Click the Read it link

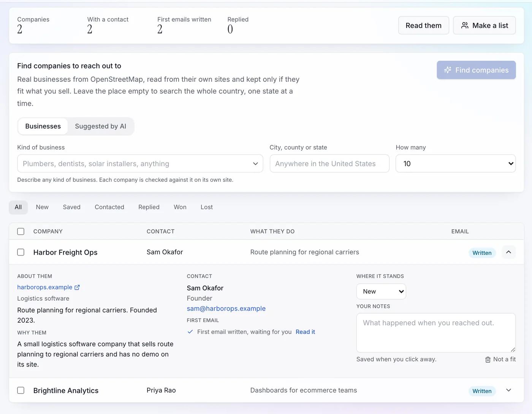306,332
